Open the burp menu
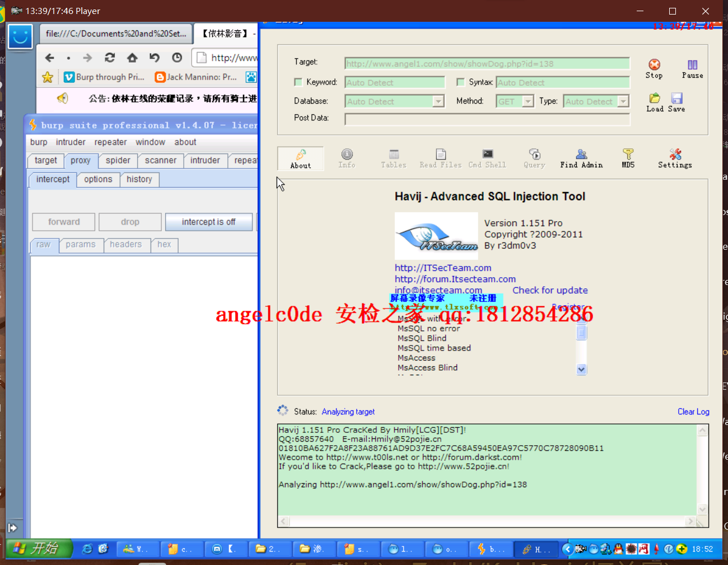 (x=39, y=142)
